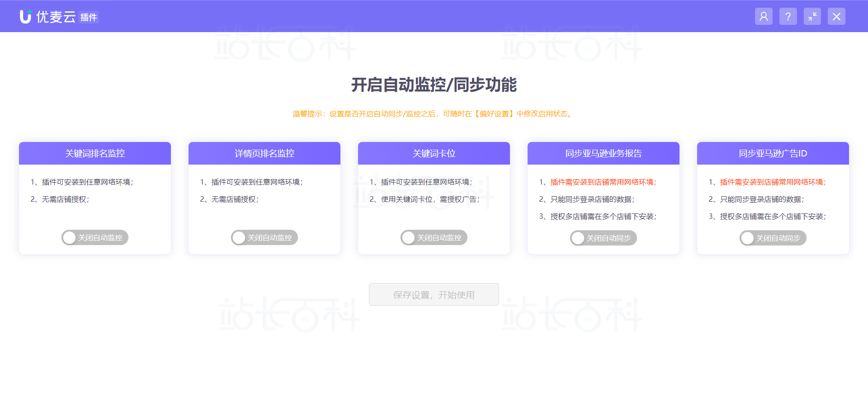
Task: Open the user account icon
Action: 764,17
